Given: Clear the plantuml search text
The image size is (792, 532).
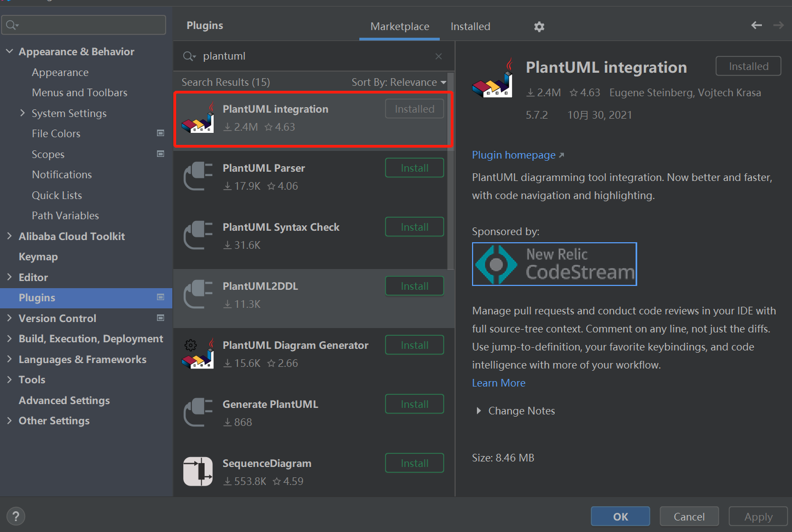Looking at the screenshot, I should (439, 56).
